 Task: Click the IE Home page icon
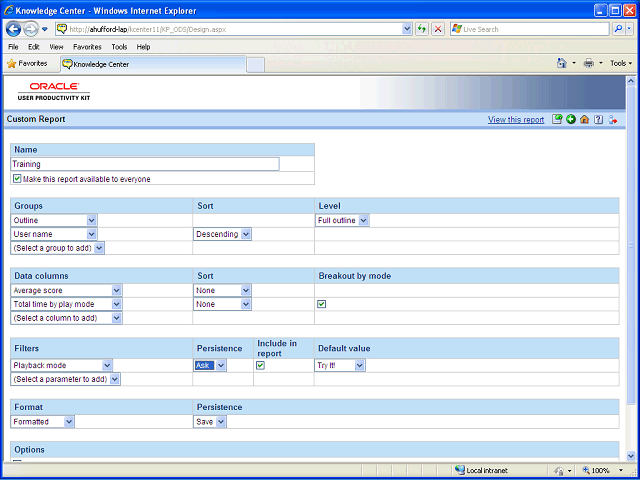[562, 63]
